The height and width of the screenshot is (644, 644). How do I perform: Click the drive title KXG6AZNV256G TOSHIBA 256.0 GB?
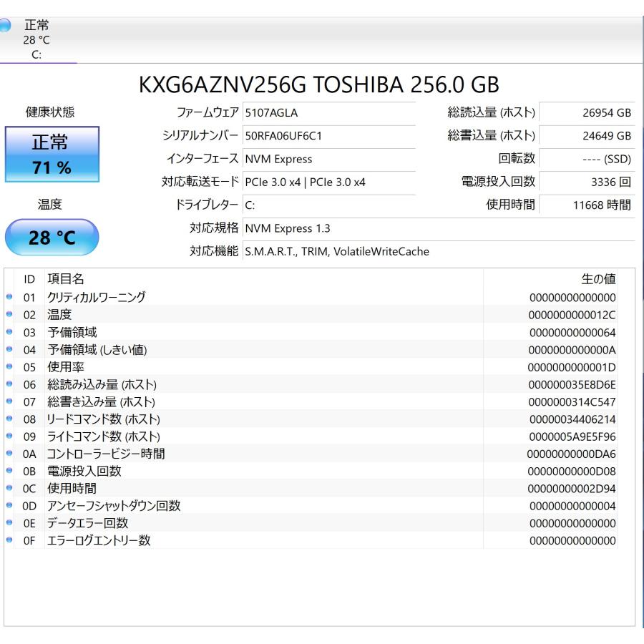coord(318,84)
